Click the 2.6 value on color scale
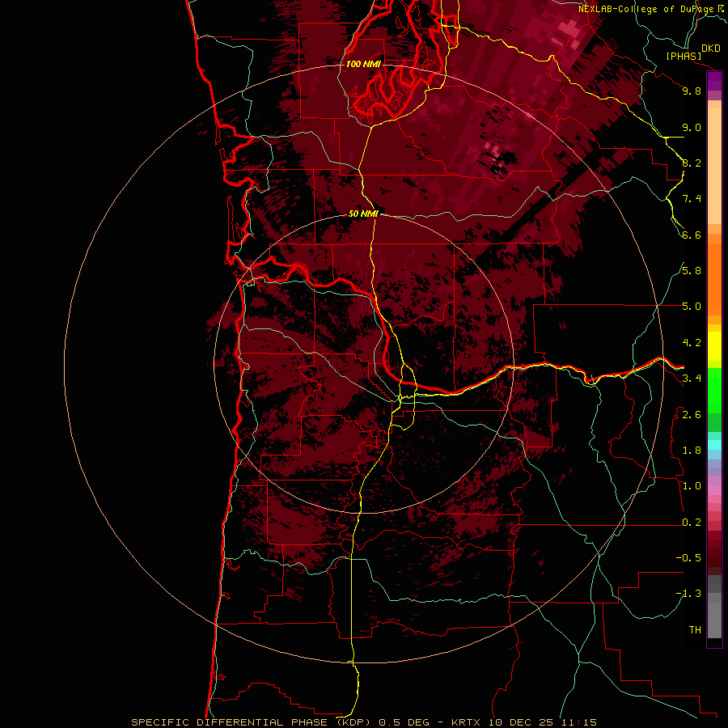This screenshot has width=728, height=728. pyautogui.click(x=692, y=415)
